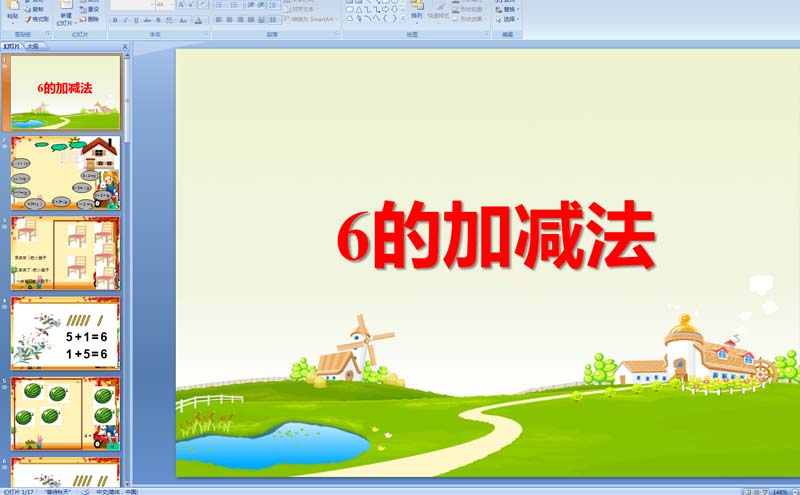Select the Format Painter (格式刷) tool
The image size is (800, 495).
(x=36, y=19)
